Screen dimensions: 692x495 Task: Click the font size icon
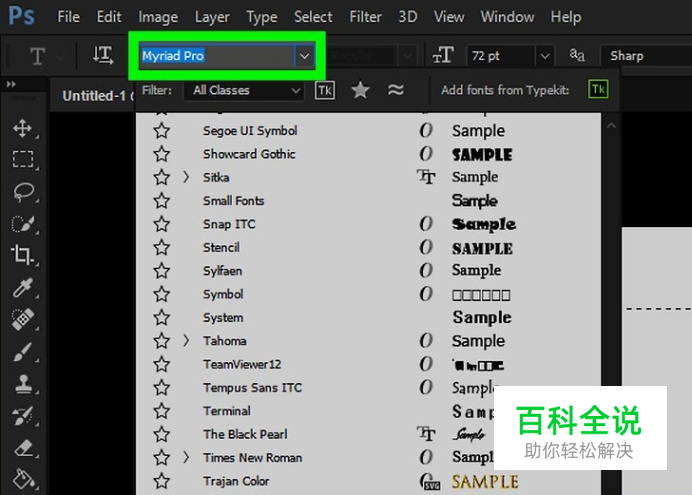pyautogui.click(x=443, y=56)
